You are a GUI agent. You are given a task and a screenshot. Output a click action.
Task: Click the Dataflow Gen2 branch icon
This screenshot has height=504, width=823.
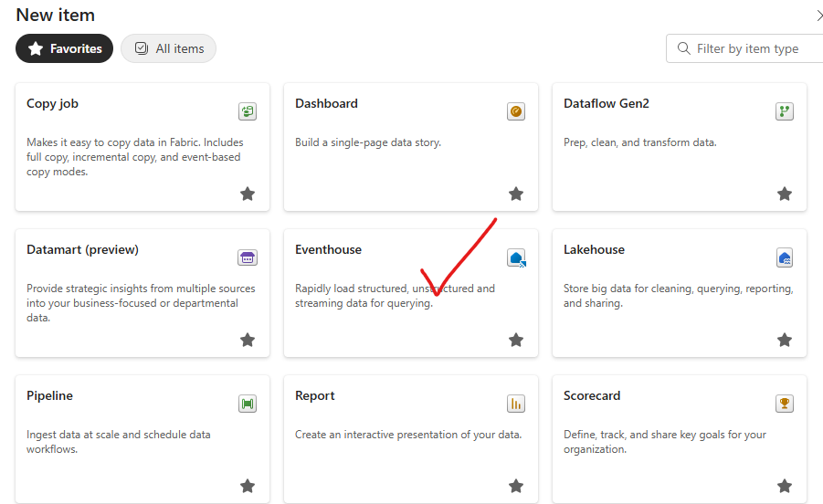pos(784,111)
